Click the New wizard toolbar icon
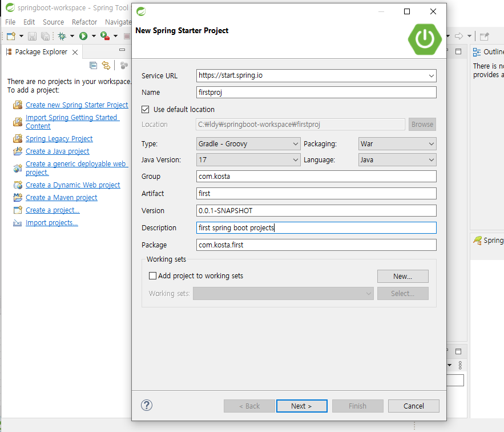The width and height of the screenshot is (504, 432). [x=11, y=36]
